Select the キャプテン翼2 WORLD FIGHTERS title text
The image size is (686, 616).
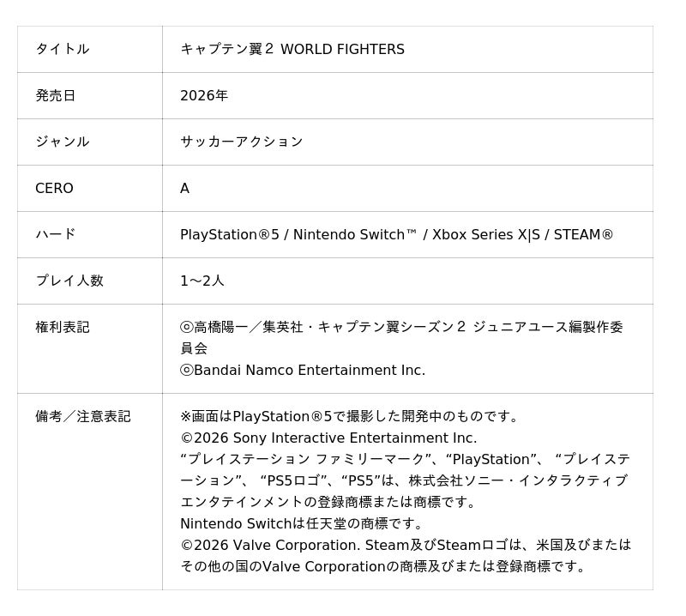coord(292,49)
